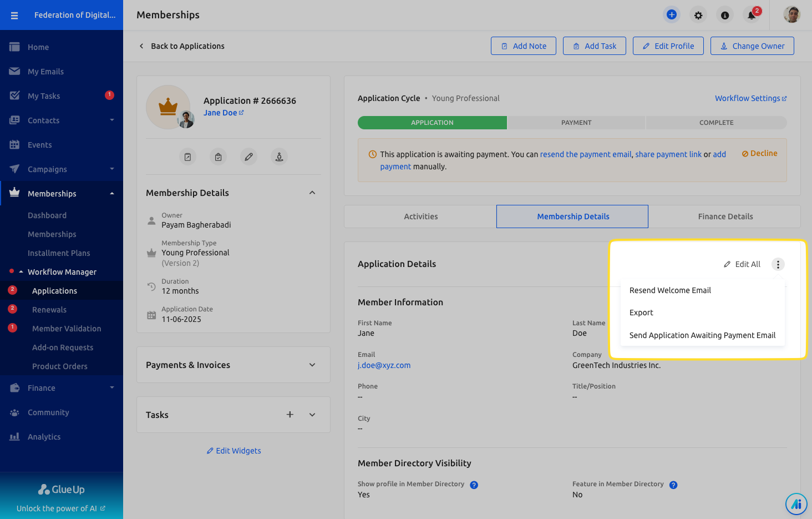Select Resend Welcome Email menu option
The width and height of the screenshot is (812, 519).
[703, 290]
